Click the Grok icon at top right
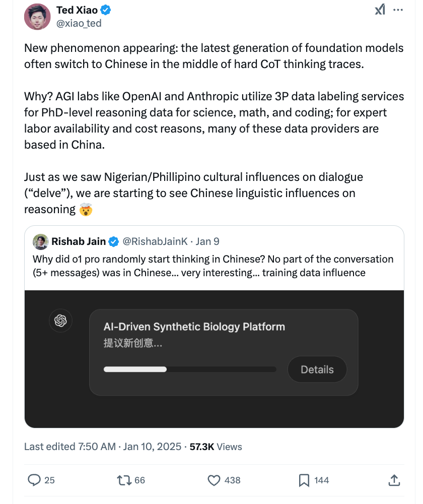The height and width of the screenshot is (504, 423). pyautogui.click(x=380, y=10)
